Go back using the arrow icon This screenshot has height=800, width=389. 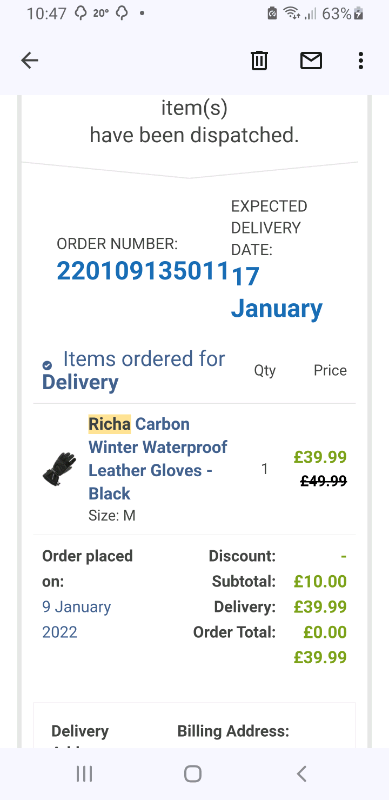coord(30,61)
